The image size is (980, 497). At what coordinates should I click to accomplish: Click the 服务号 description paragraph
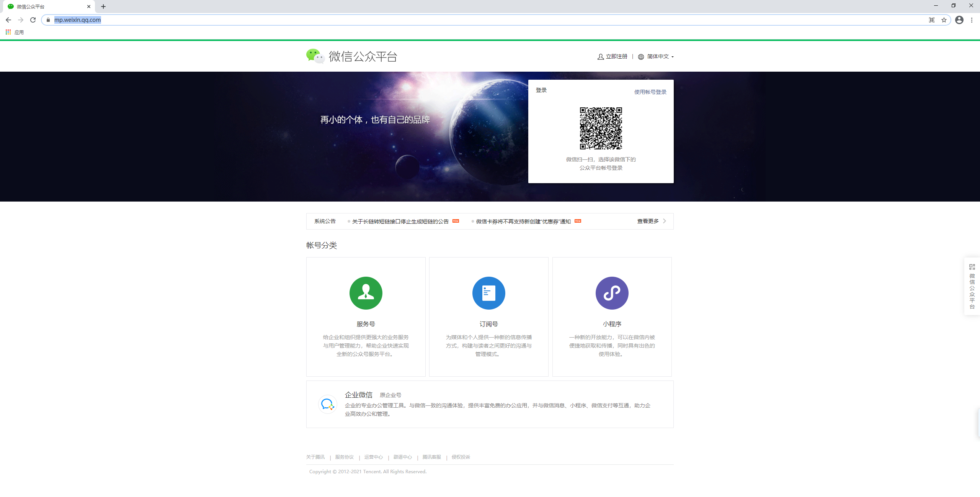coord(366,346)
